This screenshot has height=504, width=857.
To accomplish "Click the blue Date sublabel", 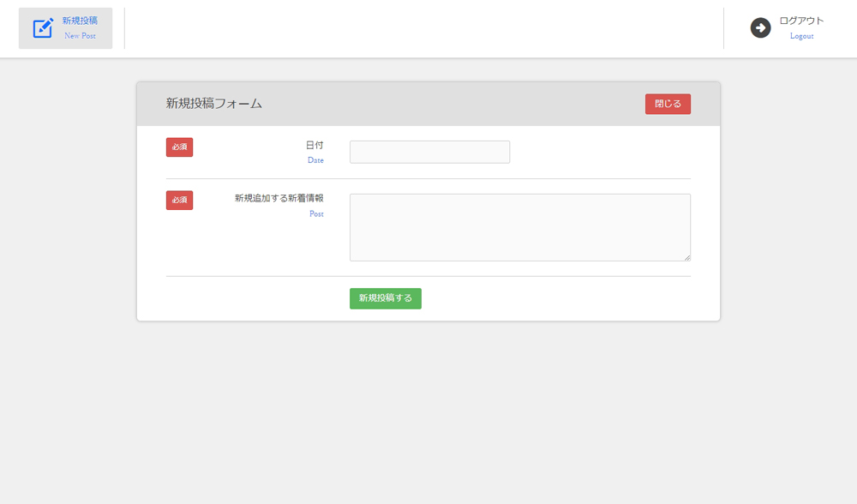I will tap(315, 160).
